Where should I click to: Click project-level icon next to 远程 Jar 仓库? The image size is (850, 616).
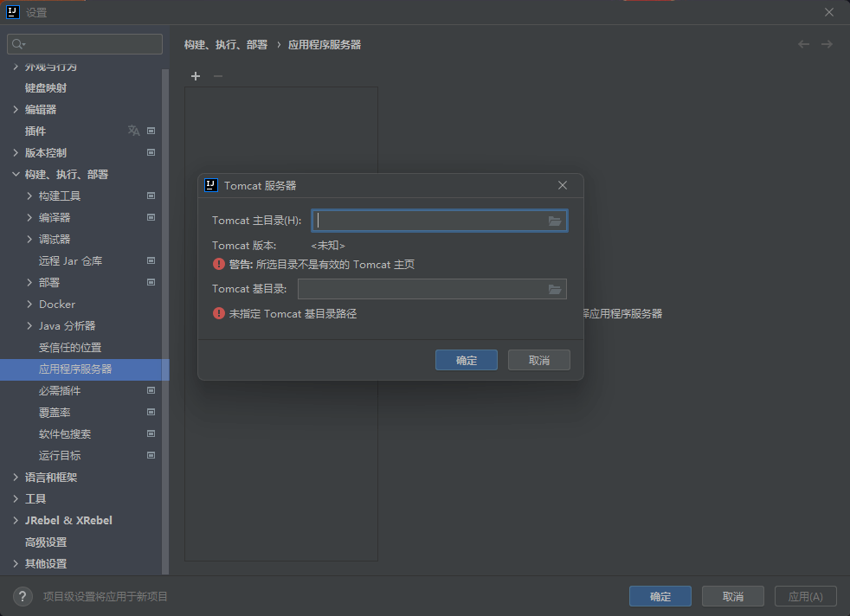[151, 260]
